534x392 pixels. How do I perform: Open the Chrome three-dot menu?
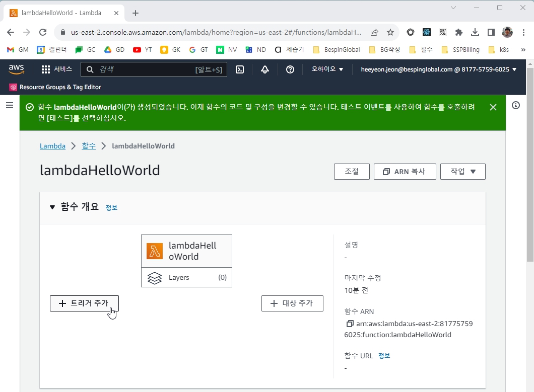click(x=523, y=32)
